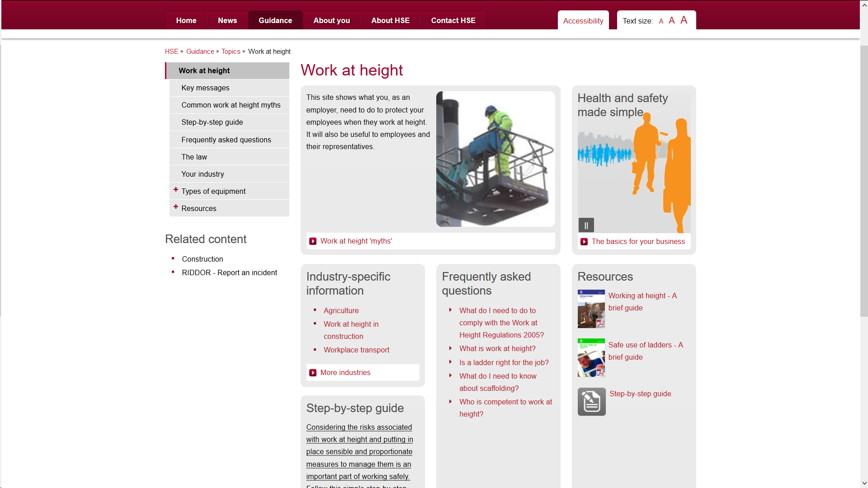Click the arrow icon beside Work at height 'myths'
The height and width of the screenshot is (488, 868).
tap(313, 241)
